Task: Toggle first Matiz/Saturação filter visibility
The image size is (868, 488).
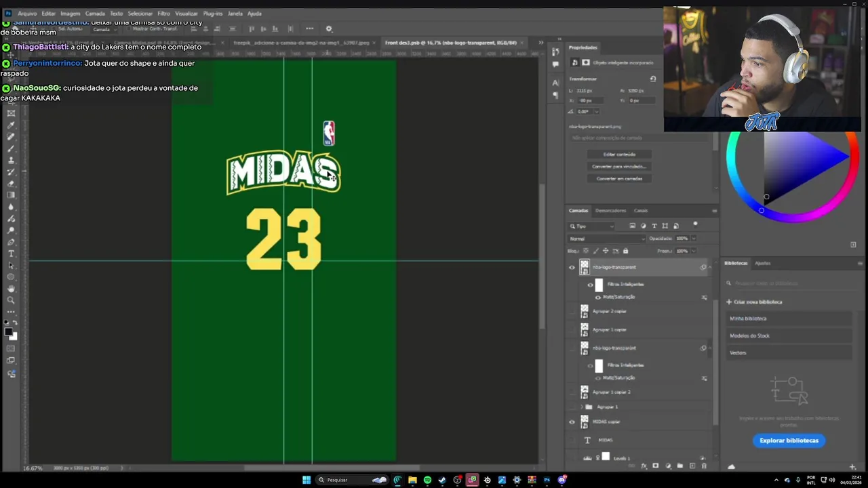Action: click(x=597, y=297)
